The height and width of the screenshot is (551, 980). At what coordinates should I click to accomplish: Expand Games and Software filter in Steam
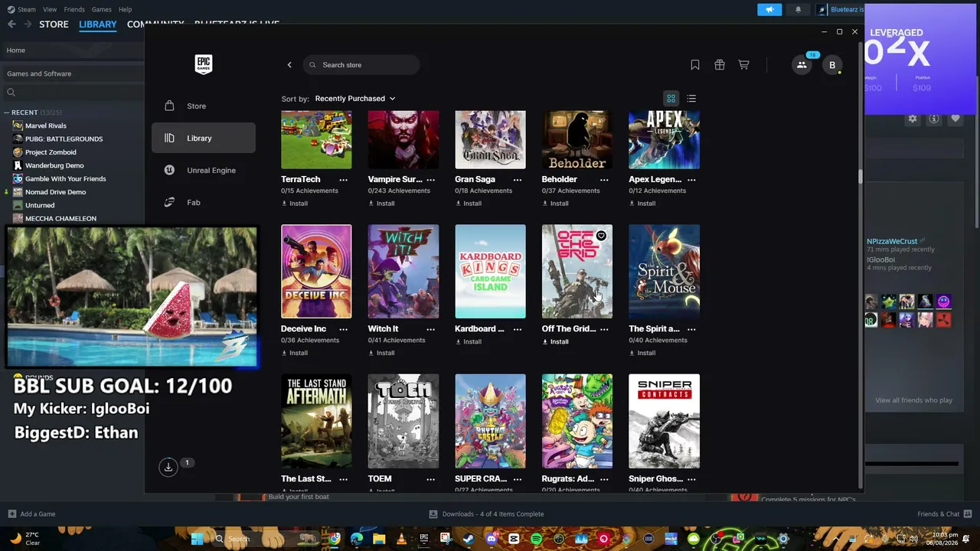coord(72,73)
